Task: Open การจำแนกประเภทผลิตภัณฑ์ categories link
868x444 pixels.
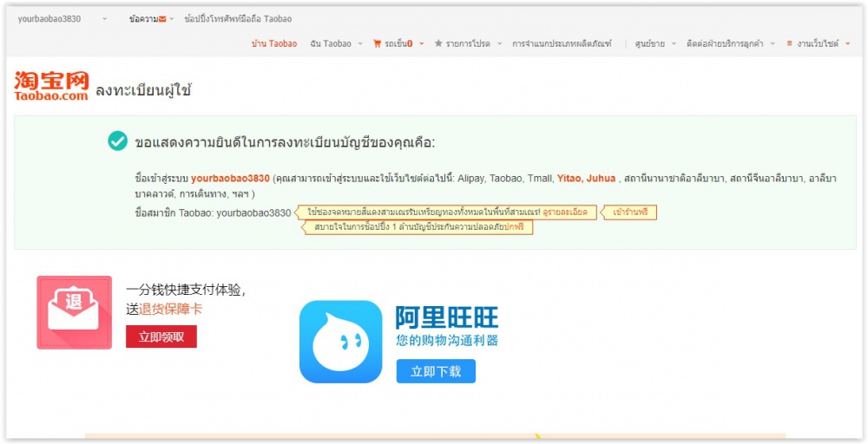Action: click(x=562, y=43)
